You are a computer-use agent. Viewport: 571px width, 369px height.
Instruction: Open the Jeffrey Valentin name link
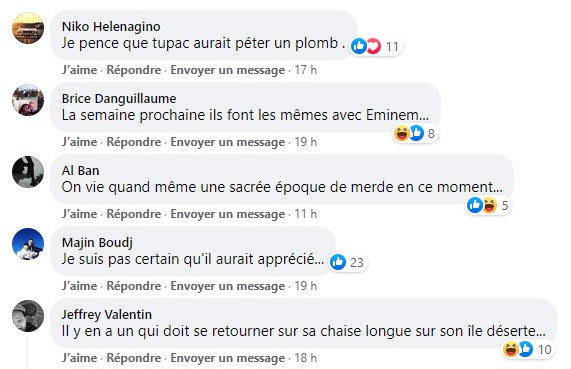point(107,314)
